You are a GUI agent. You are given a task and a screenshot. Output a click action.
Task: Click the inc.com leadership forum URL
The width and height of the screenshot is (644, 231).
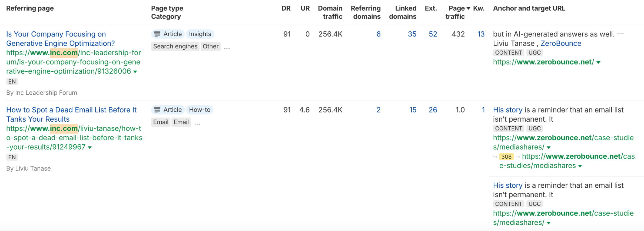[x=74, y=62]
